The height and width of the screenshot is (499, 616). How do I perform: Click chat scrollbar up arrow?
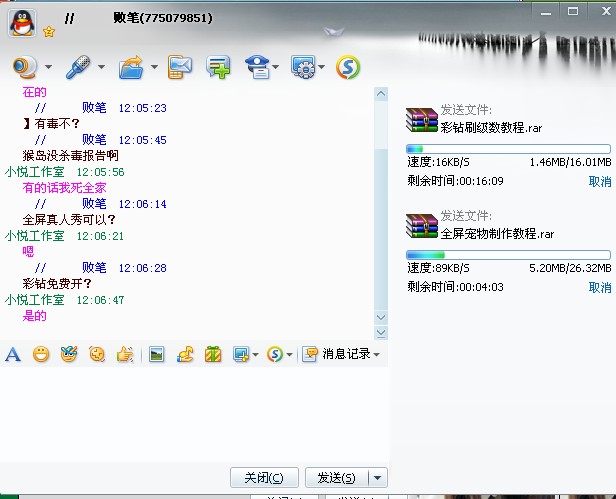[x=381, y=94]
